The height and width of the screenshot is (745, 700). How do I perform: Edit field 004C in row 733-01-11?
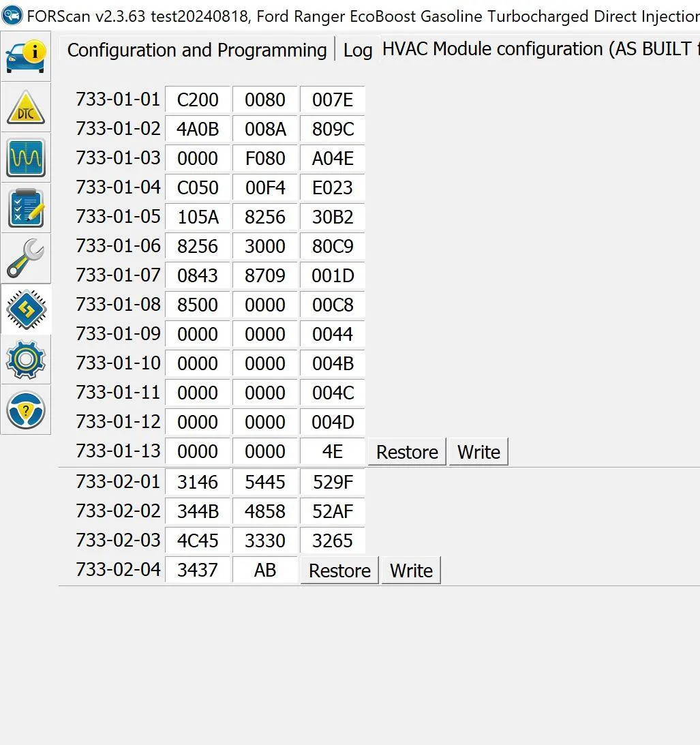click(333, 393)
